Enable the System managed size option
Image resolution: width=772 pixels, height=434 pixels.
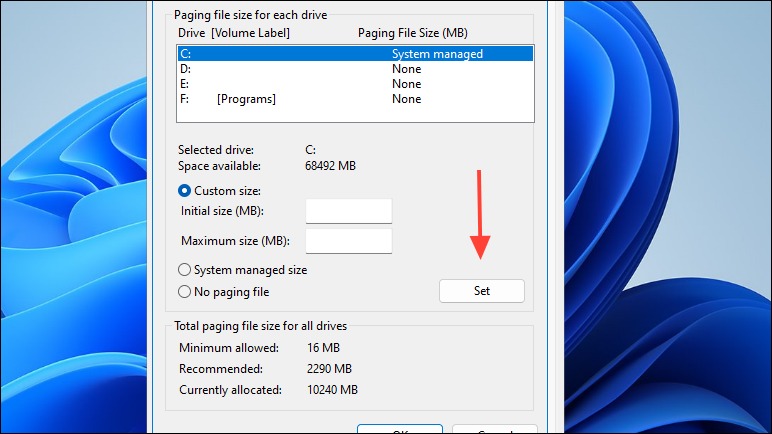coord(242,270)
